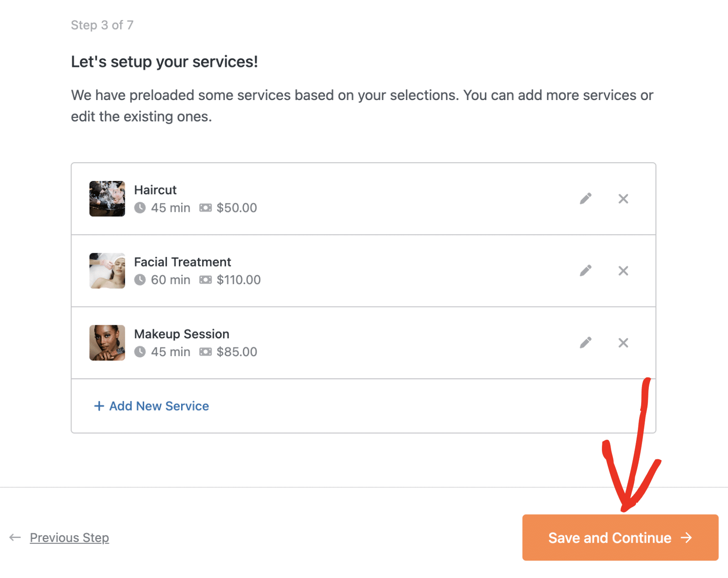Image resolution: width=728 pixels, height=578 pixels.
Task: Click the Haircut thumbnail image
Action: point(107,199)
